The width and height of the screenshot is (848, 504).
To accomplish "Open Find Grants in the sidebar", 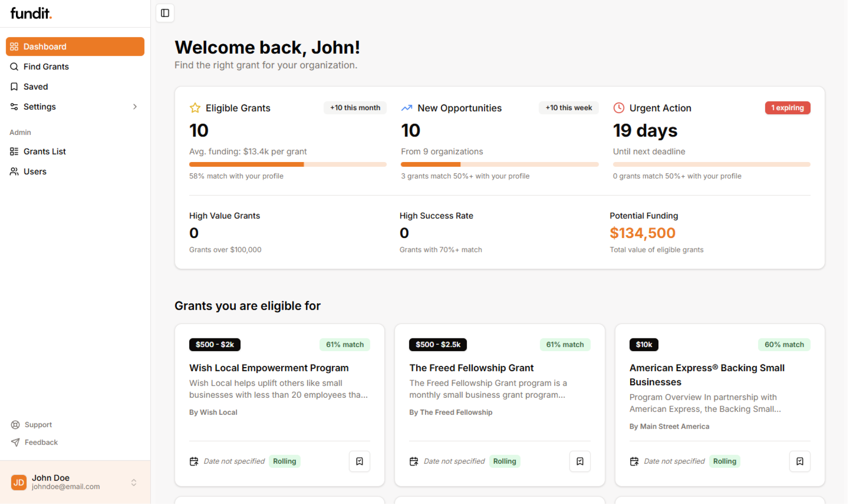I will coord(46,66).
